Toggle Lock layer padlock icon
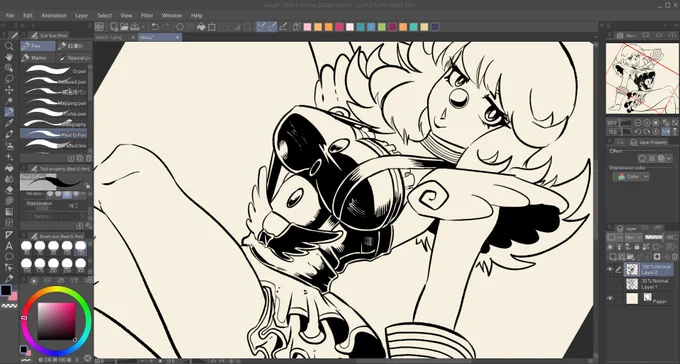This screenshot has width=680, height=364. 636,247
